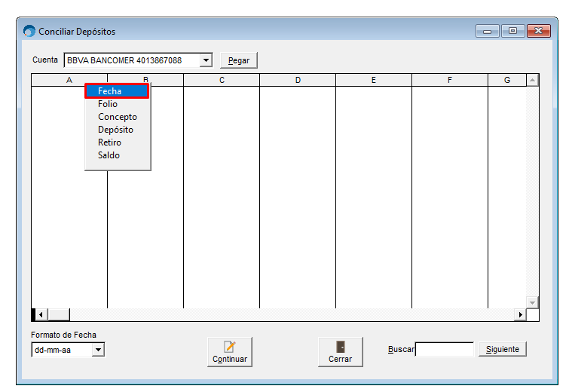Screen dimensions: 569x392
Task: Select Fecha in the context menu
Action: [117, 91]
